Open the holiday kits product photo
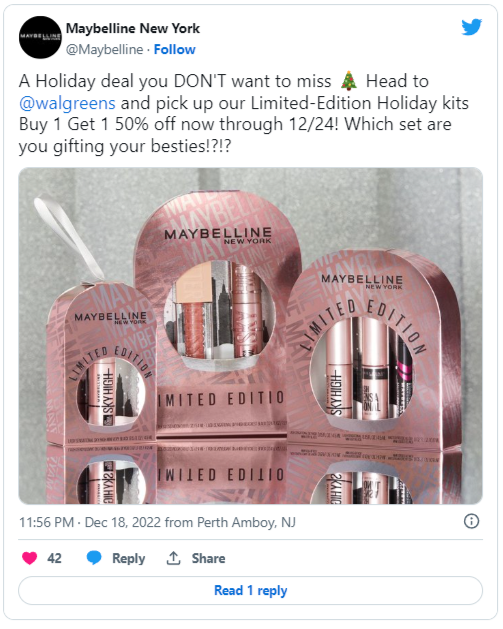Screen dimensions: 503x629 pyautogui.click(x=251, y=336)
